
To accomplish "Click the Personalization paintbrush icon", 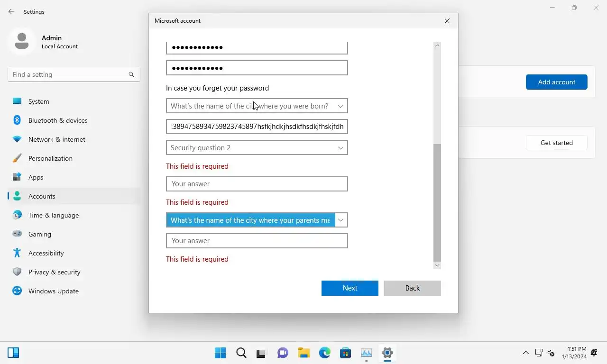I will click(17, 158).
